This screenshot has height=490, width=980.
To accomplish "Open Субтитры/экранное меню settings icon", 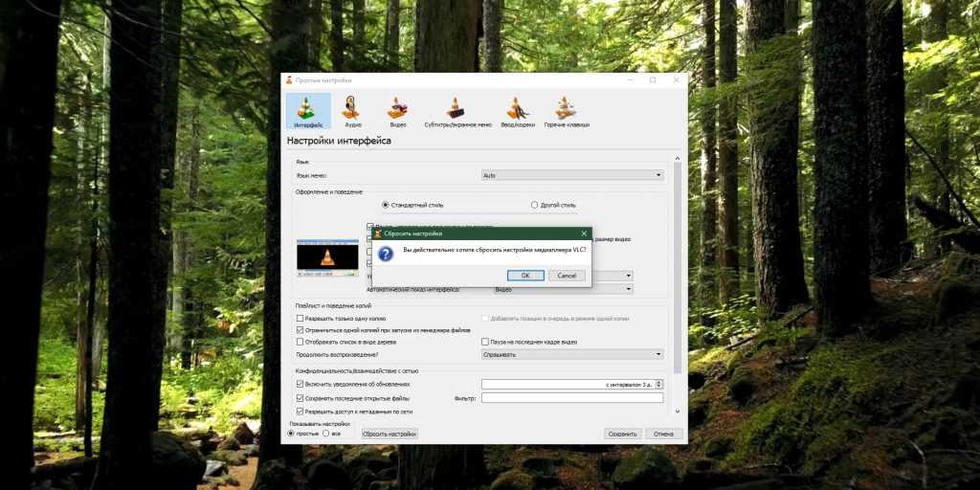I will (x=457, y=110).
